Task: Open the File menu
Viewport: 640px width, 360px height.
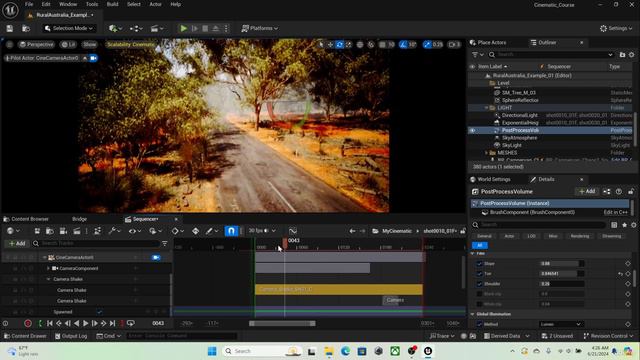Action: click(29, 4)
